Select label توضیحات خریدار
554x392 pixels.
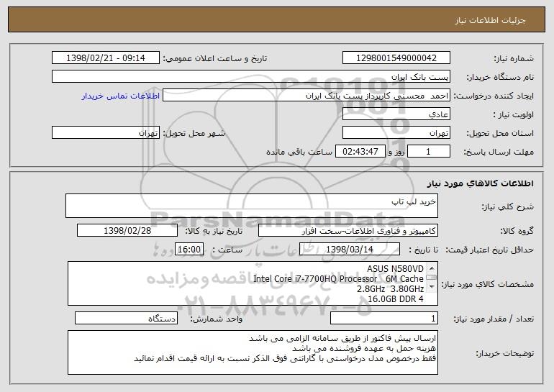point(504,352)
